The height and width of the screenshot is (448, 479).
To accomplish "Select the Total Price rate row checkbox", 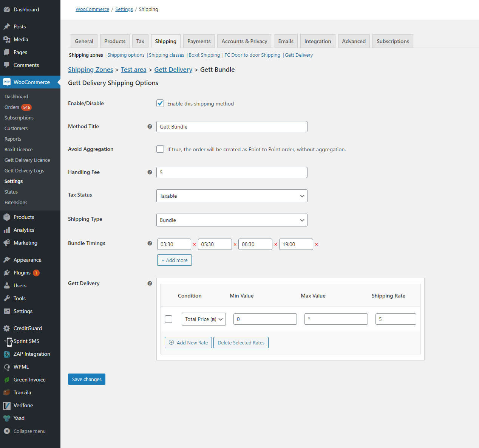I will [x=168, y=319].
